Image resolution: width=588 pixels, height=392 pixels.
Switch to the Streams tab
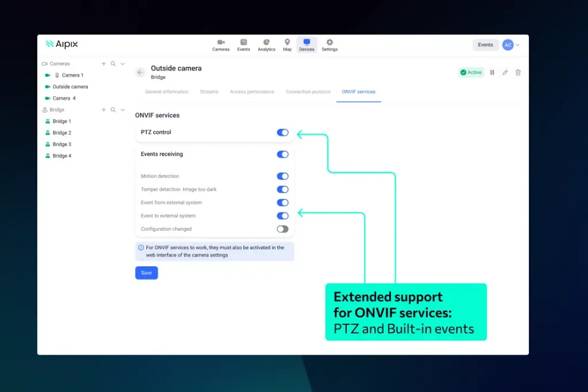click(209, 92)
